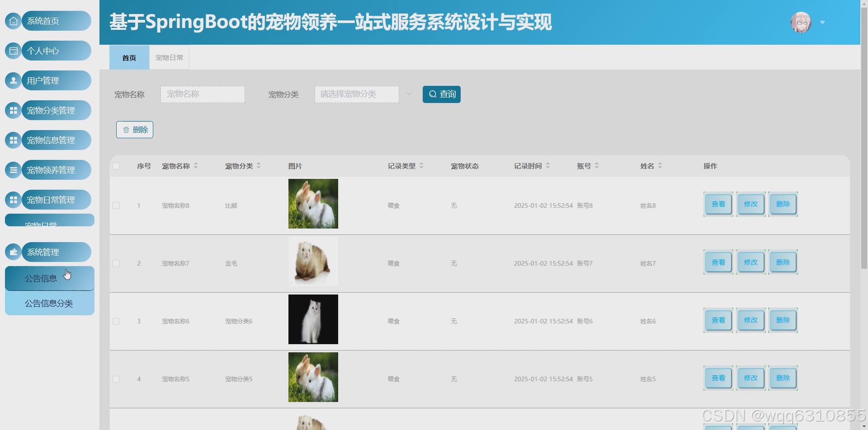The height and width of the screenshot is (430, 868).
Task: Expand the 宠物信息管理 menu
Action: [56, 140]
